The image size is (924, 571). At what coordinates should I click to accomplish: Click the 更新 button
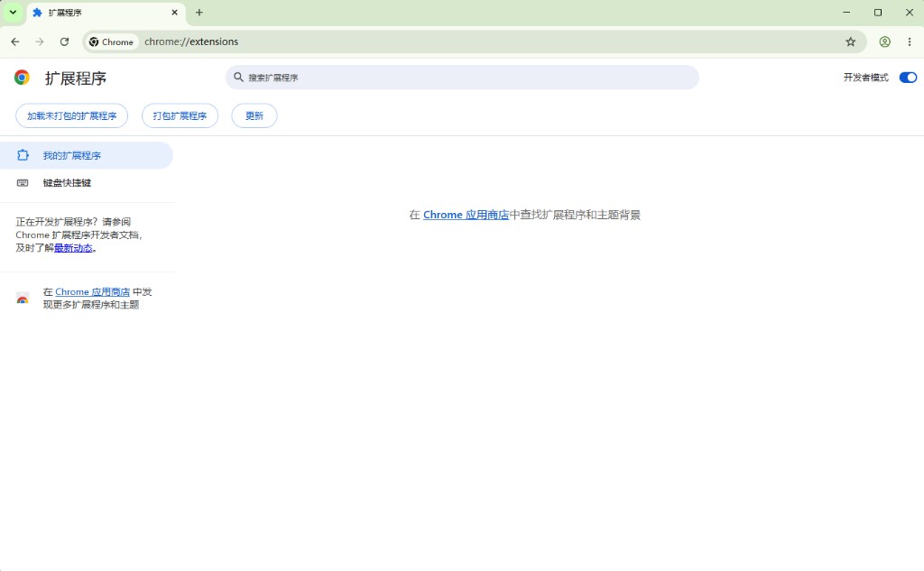tap(254, 116)
